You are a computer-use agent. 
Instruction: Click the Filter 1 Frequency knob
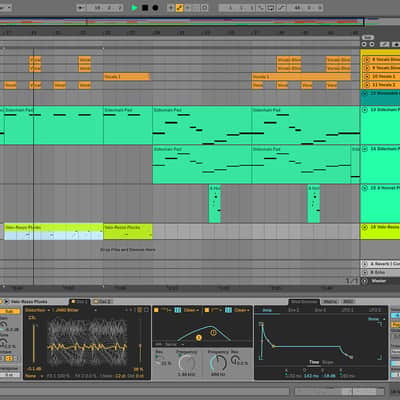(187, 363)
